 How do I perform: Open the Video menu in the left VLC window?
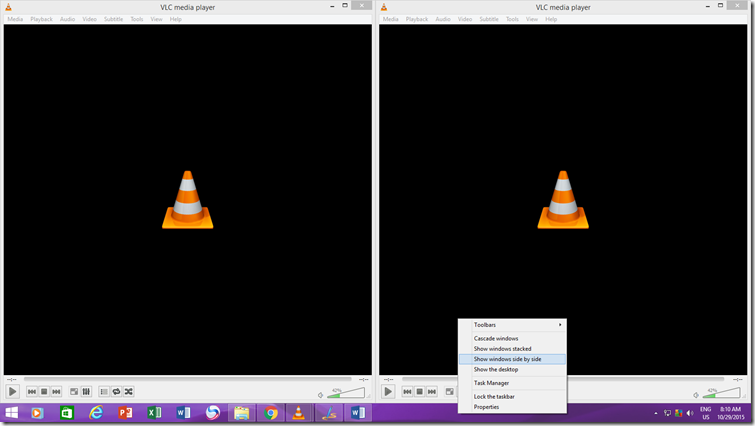(90, 19)
